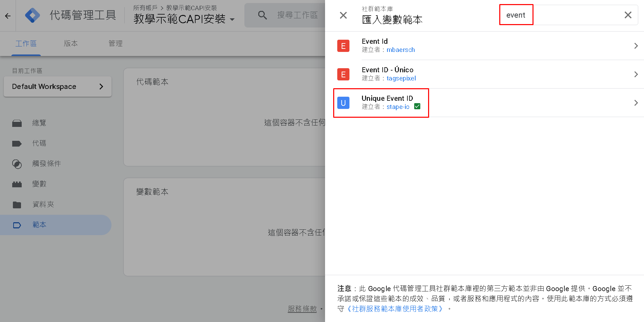
Task: Click the template search field containing event
Action: [569, 15]
